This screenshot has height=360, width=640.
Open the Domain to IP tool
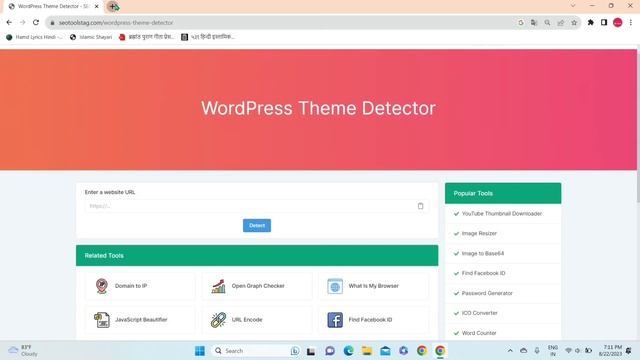[x=140, y=286]
